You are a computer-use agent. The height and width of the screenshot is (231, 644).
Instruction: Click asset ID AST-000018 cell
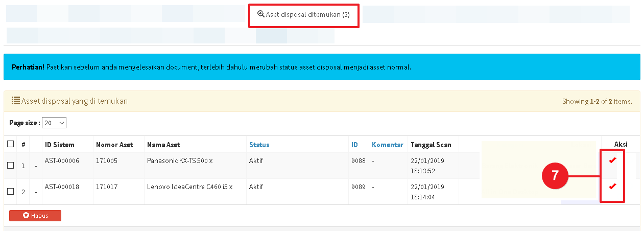click(62, 187)
